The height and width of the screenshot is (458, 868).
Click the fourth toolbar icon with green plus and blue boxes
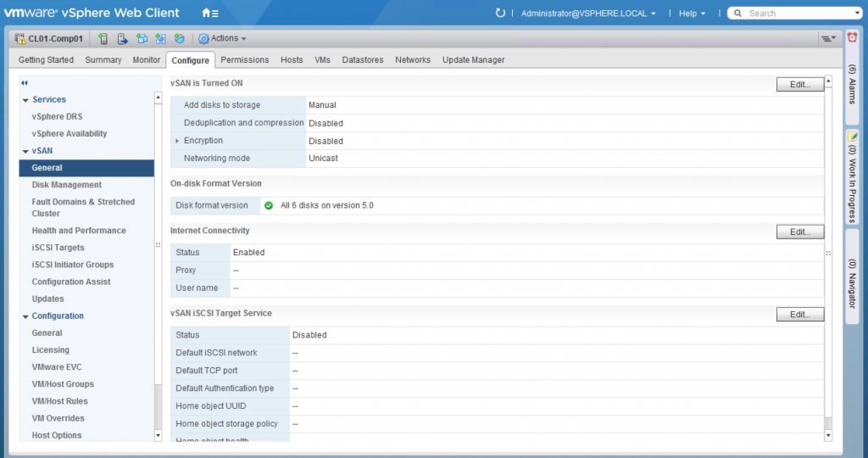pos(160,39)
